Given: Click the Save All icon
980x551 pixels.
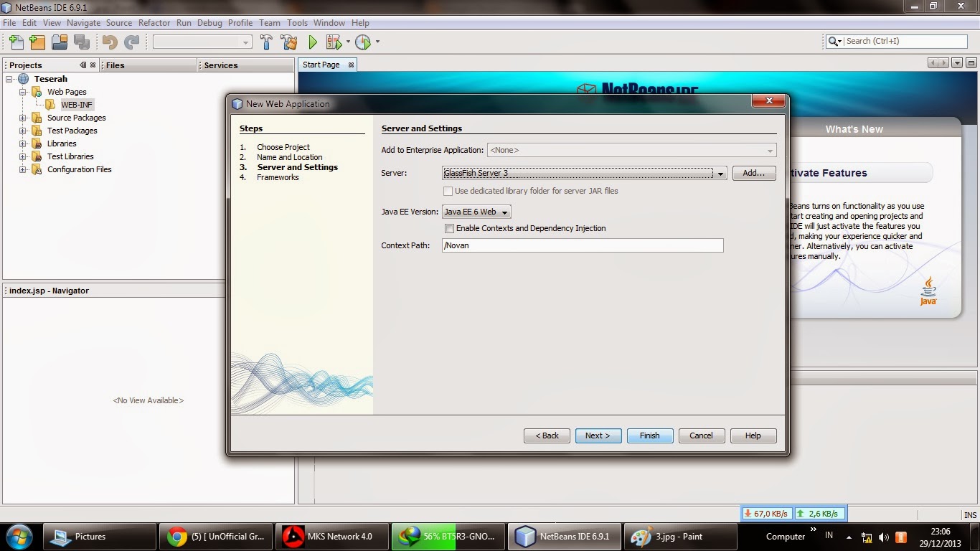Looking at the screenshot, I should (82, 42).
